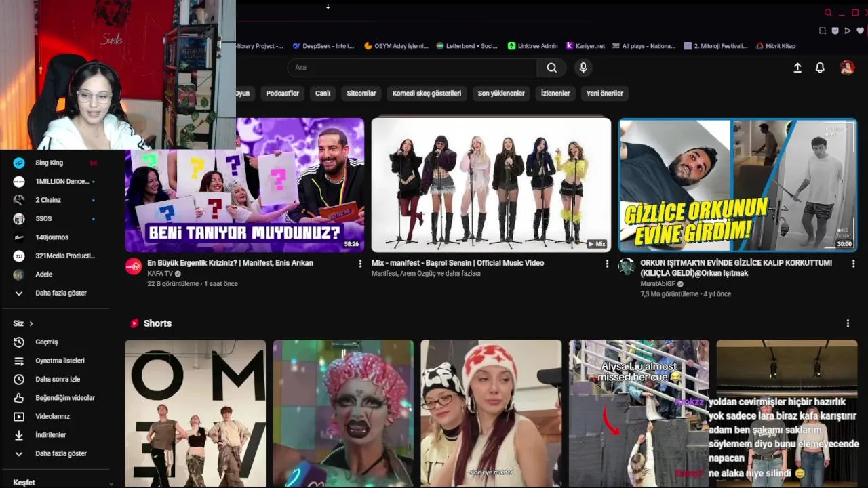The height and width of the screenshot is (488, 868).
Task: Open the All plays - National bookmark
Action: click(x=644, y=46)
